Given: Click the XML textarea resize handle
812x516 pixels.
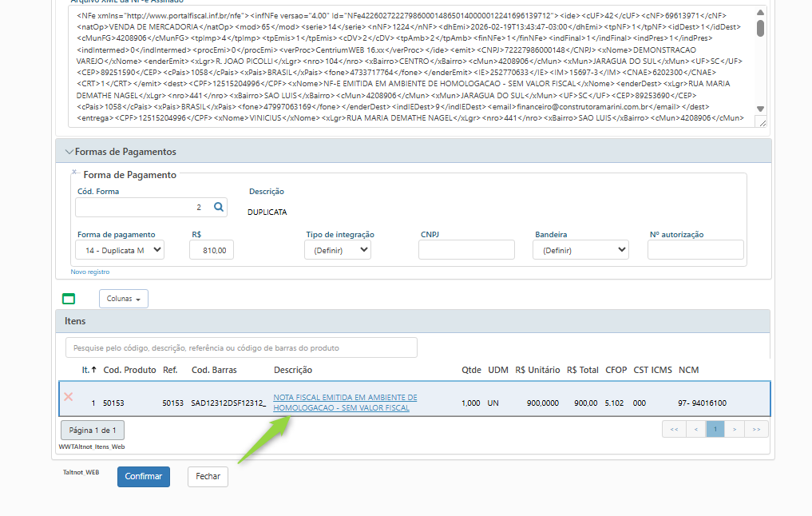Looking at the screenshot, I should point(761,122).
